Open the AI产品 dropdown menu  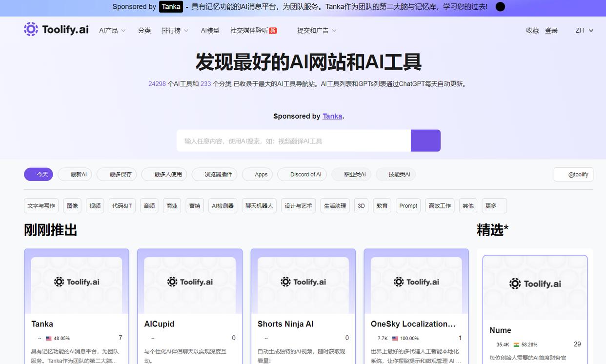click(x=112, y=30)
